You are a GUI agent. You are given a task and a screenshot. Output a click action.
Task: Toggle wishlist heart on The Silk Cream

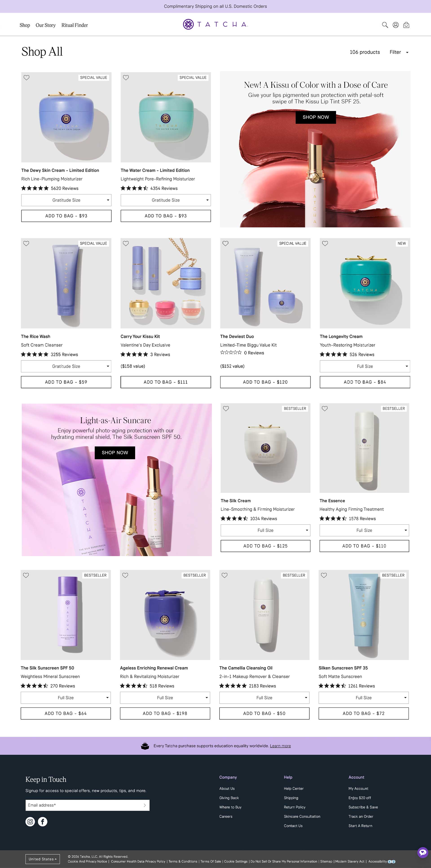click(x=226, y=408)
